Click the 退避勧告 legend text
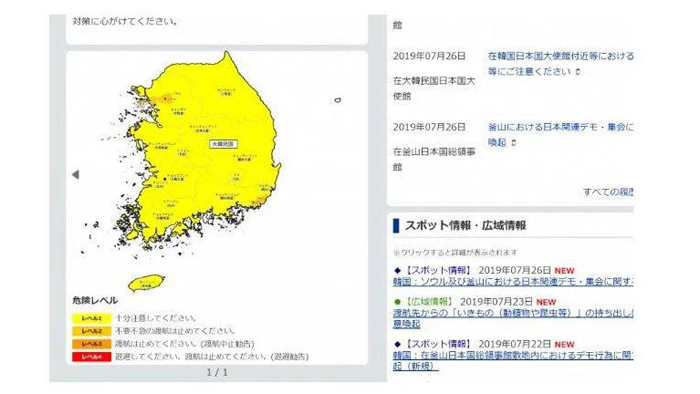Screen dimensions: 700x394 click(290, 357)
